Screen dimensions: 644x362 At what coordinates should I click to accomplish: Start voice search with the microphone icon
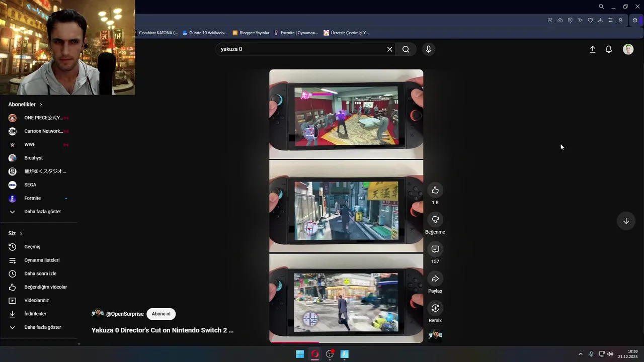point(429,49)
